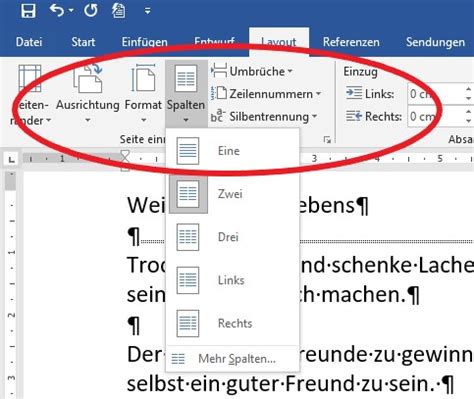Select the Eine single-column option

(x=233, y=151)
